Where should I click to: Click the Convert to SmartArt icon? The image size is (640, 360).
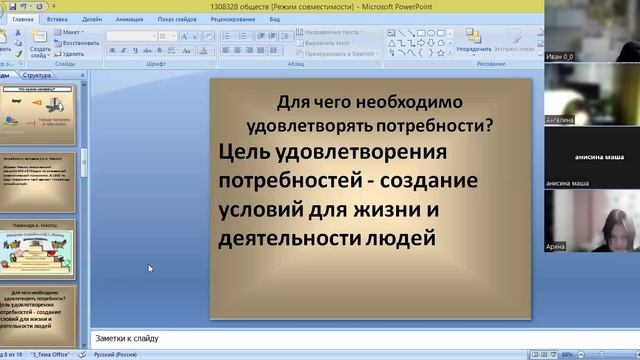pyautogui.click(x=300, y=53)
